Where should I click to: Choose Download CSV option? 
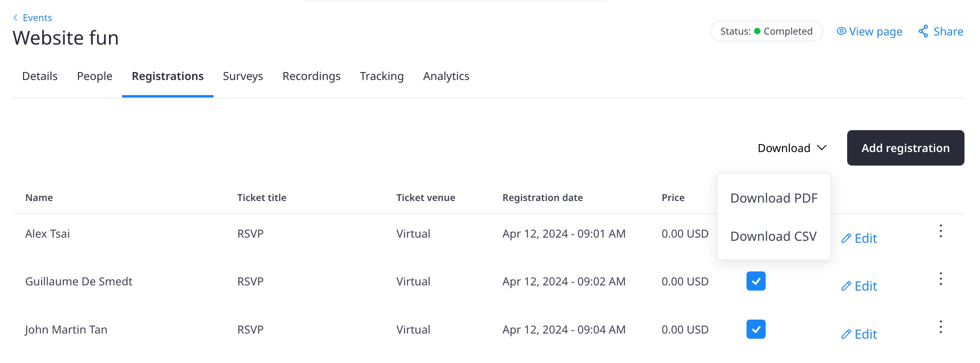point(773,236)
